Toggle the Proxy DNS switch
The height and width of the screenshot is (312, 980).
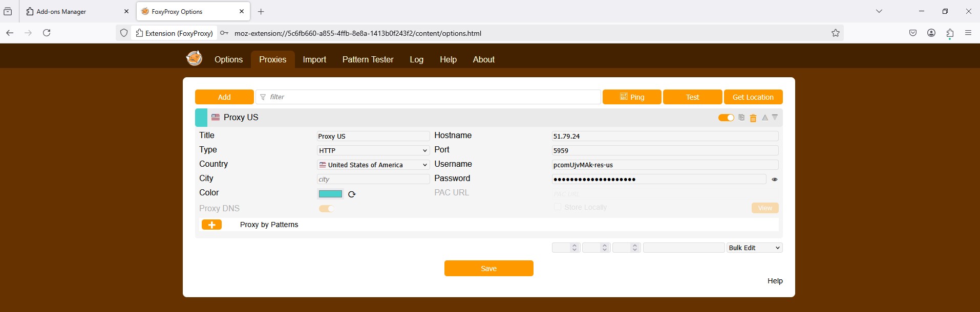326,209
